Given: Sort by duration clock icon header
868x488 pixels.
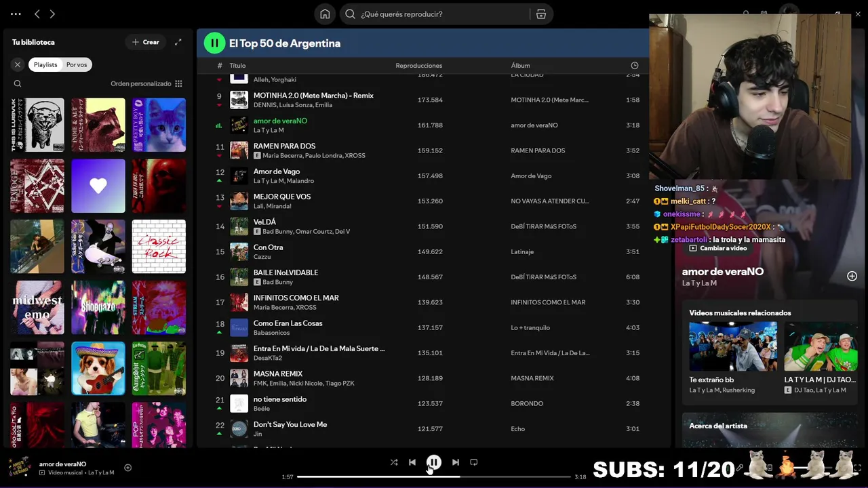Looking at the screenshot, I should tap(635, 66).
